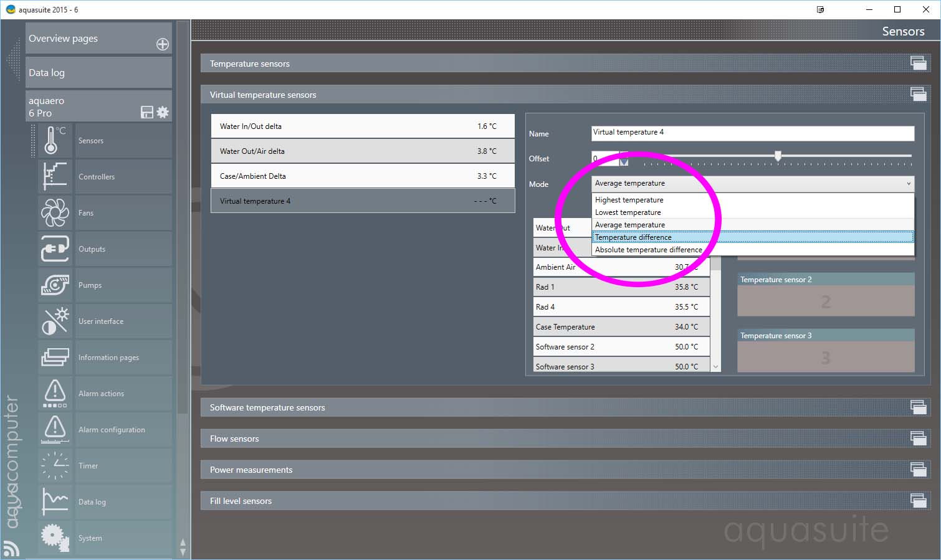Click the Offset slider handle
This screenshot has width=941, height=560.
778,156
